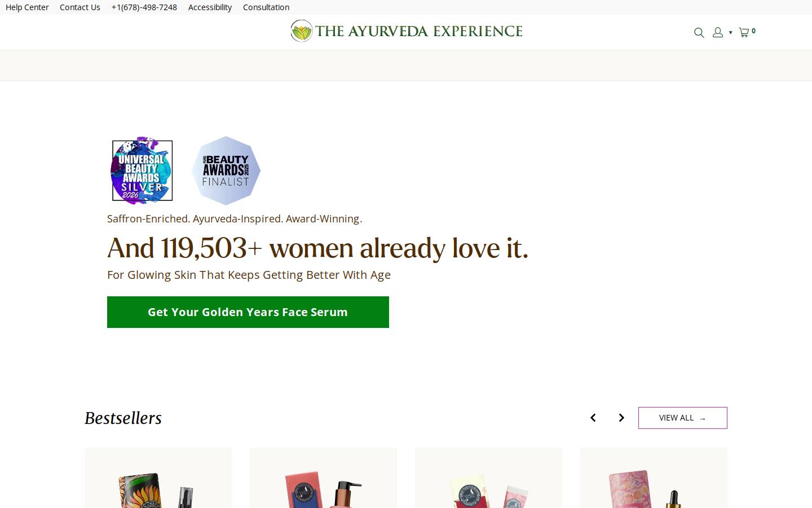Image resolution: width=812 pixels, height=508 pixels.
Task: Open the shopping cart icon
Action: 744,33
